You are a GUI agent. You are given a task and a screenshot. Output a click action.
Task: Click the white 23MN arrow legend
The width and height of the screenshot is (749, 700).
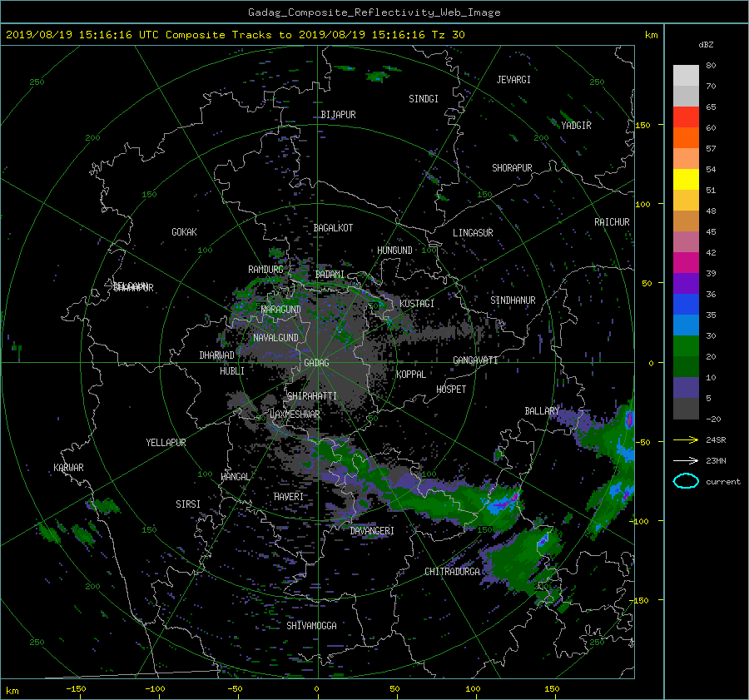pyautogui.click(x=686, y=460)
